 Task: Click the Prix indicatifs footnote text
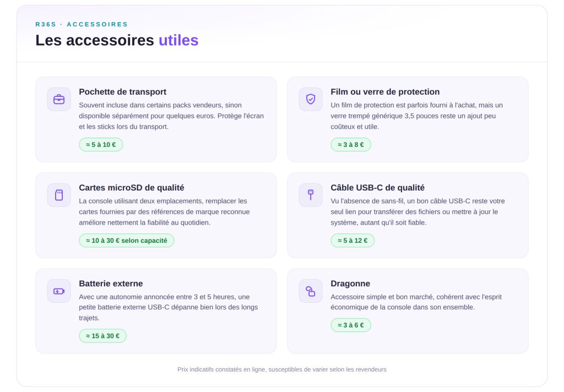282,369
